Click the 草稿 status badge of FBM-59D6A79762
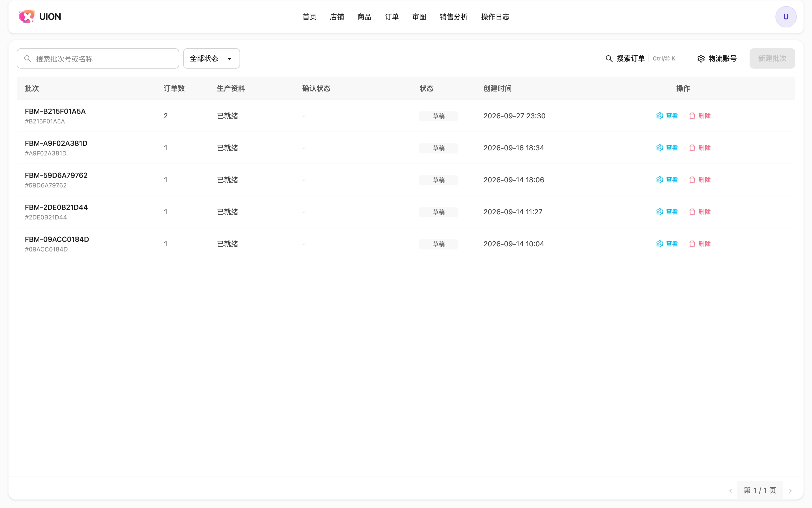 [x=438, y=180]
